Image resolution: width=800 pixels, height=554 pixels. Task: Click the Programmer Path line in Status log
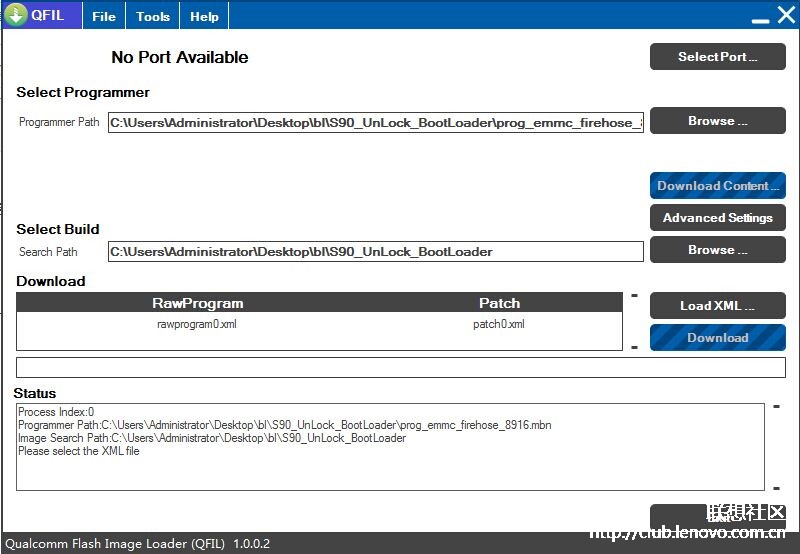[x=285, y=425]
